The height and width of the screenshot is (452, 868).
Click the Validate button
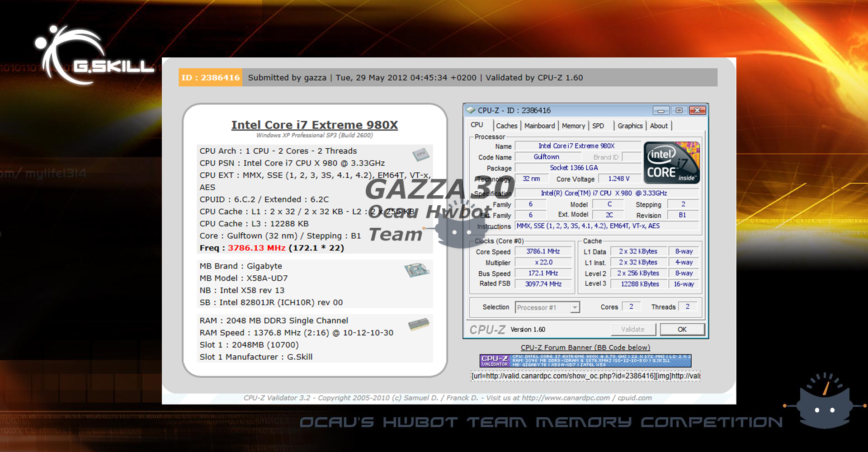tap(633, 329)
